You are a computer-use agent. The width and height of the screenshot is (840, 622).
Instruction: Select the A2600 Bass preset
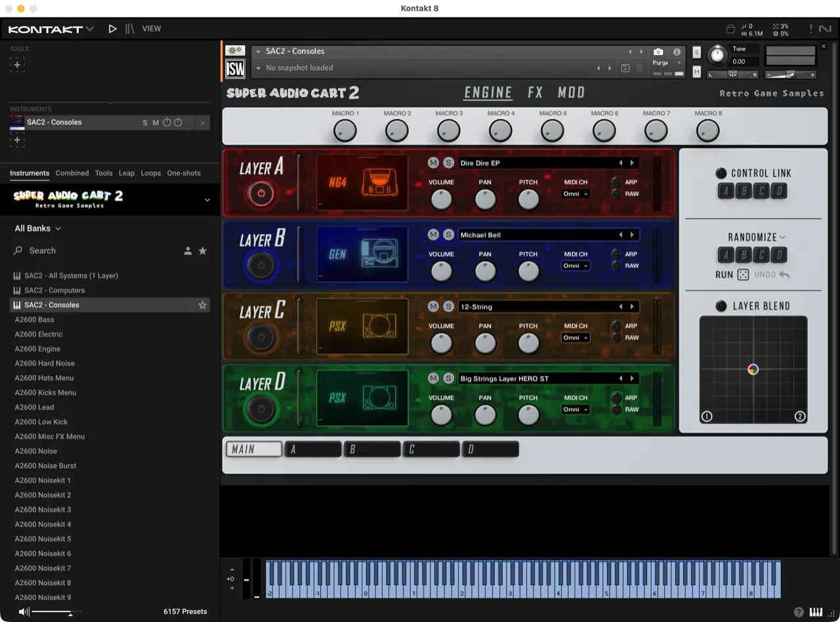[34, 320]
